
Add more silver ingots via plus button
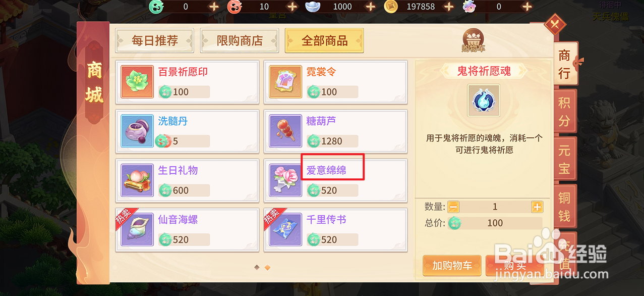point(370,7)
